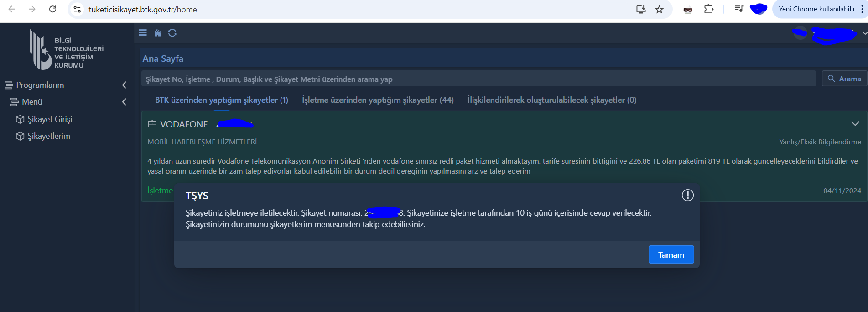Click cube icon beside Şikayetlerim
The width and height of the screenshot is (868, 312).
click(x=20, y=136)
